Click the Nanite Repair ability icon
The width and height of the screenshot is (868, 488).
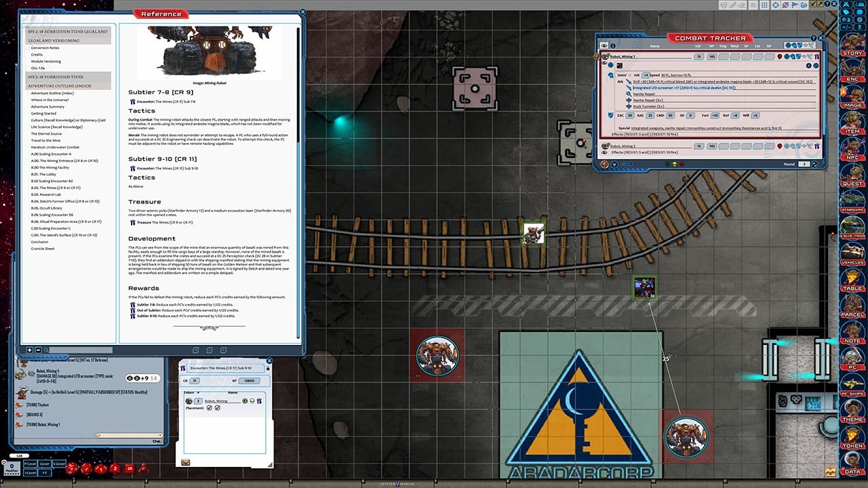tap(630, 94)
